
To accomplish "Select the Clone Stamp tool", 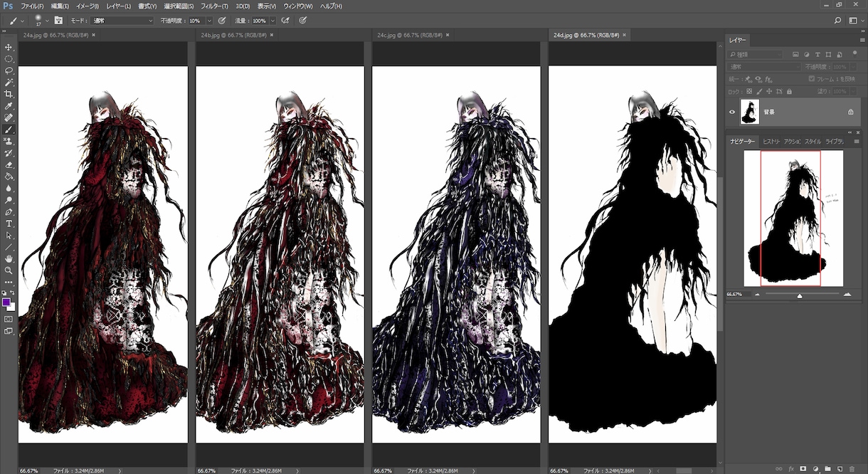I will pyautogui.click(x=9, y=142).
